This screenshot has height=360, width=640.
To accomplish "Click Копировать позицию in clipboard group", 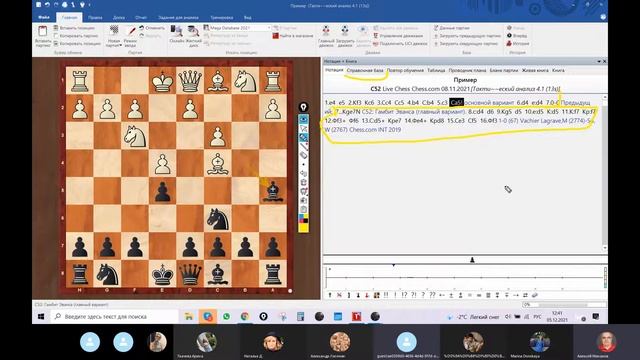I will point(77,43).
